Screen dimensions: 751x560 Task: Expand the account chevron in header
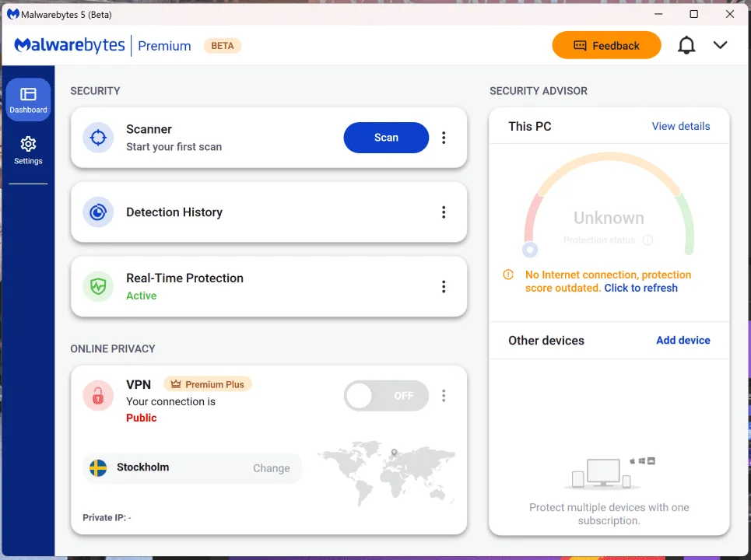click(720, 45)
